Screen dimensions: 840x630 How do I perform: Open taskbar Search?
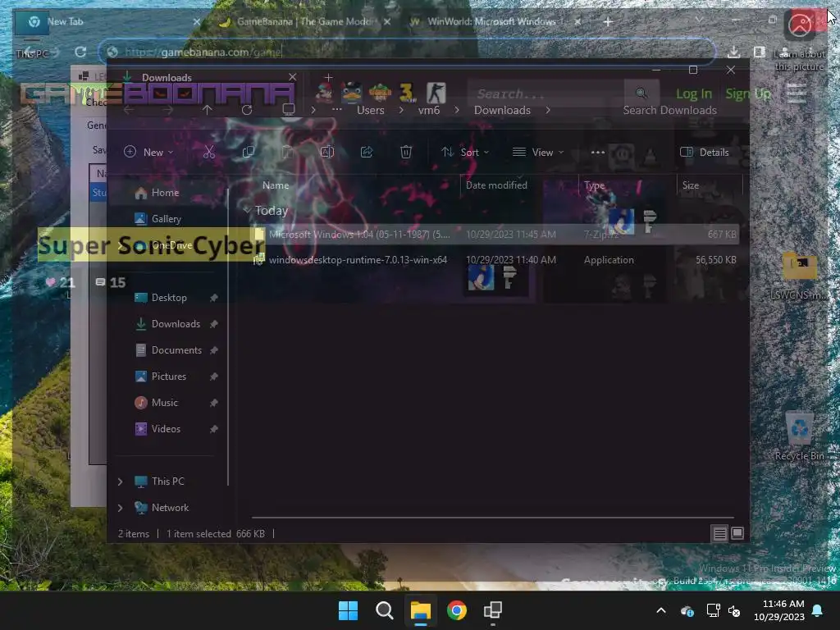384,610
